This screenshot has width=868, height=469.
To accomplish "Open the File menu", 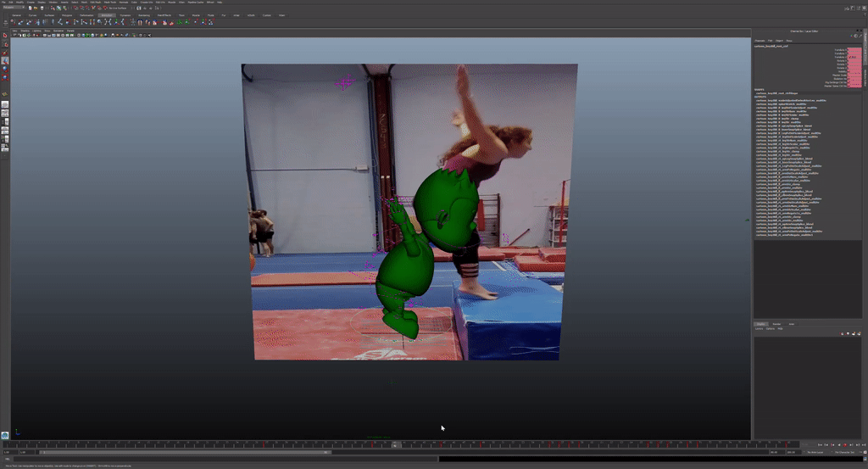I will point(3,3).
